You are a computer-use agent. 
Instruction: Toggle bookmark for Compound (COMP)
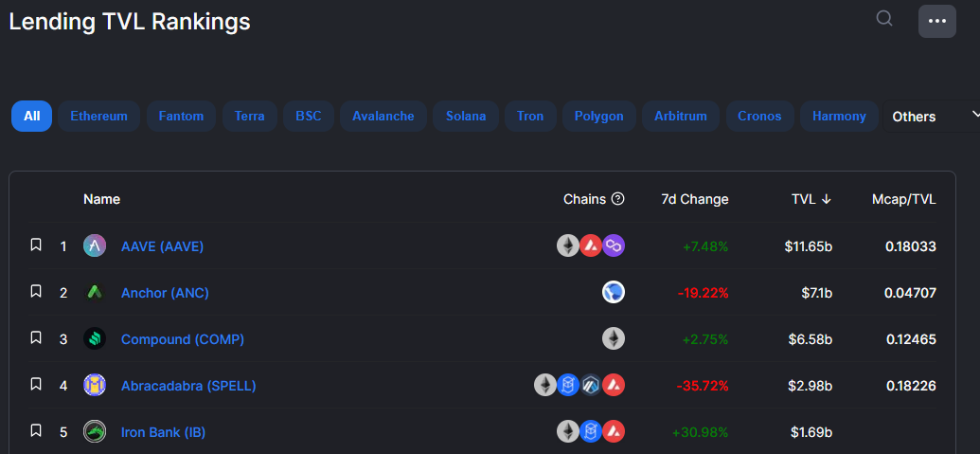36,337
